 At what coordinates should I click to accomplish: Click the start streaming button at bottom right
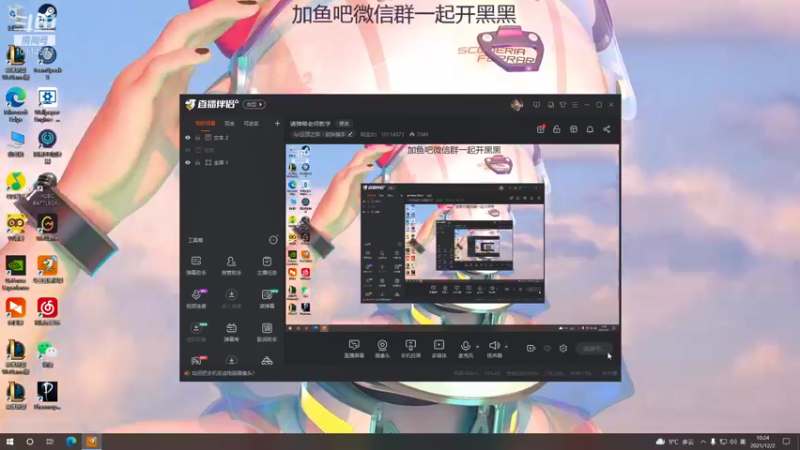coord(594,348)
